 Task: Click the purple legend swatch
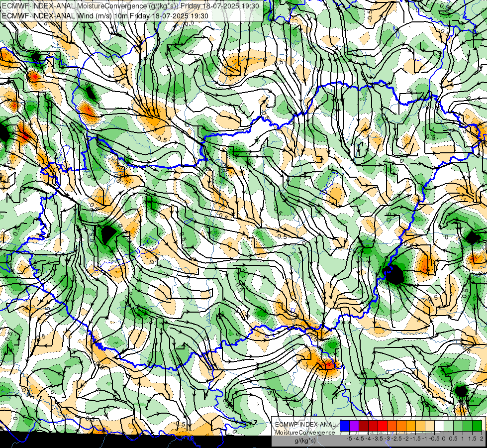354,426
